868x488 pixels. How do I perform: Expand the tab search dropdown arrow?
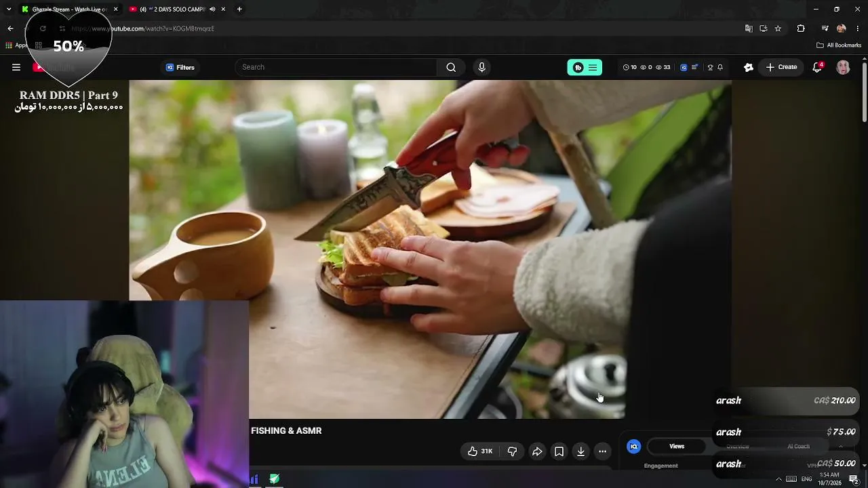click(x=9, y=9)
